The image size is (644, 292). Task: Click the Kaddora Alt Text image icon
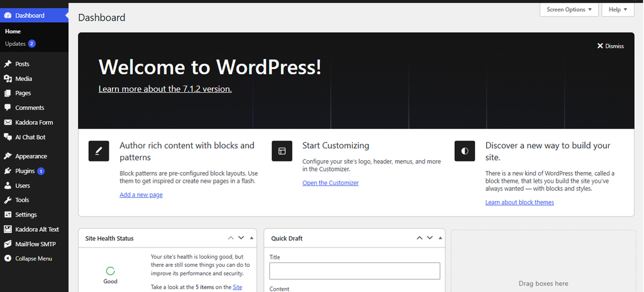point(8,229)
